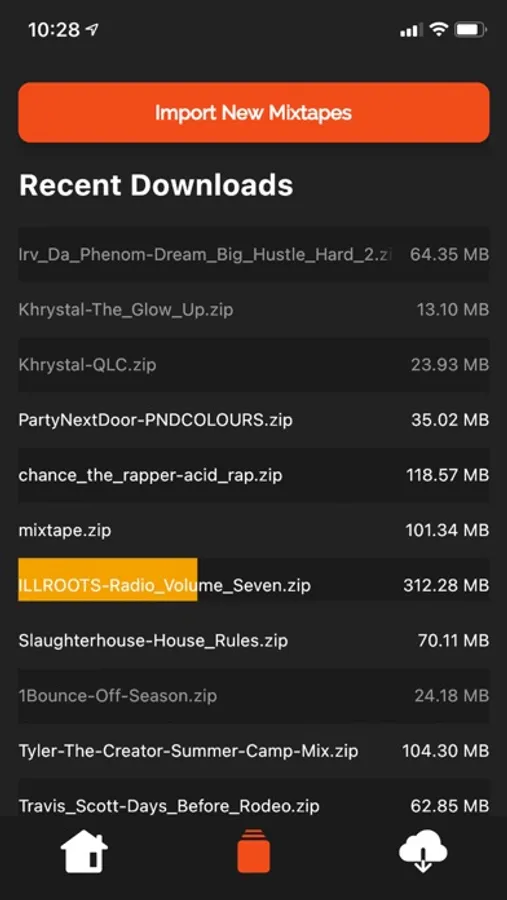This screenshot has width=507, height=900.
Task: Select the mixtape library stack icon
Action: tap(253, 852)
